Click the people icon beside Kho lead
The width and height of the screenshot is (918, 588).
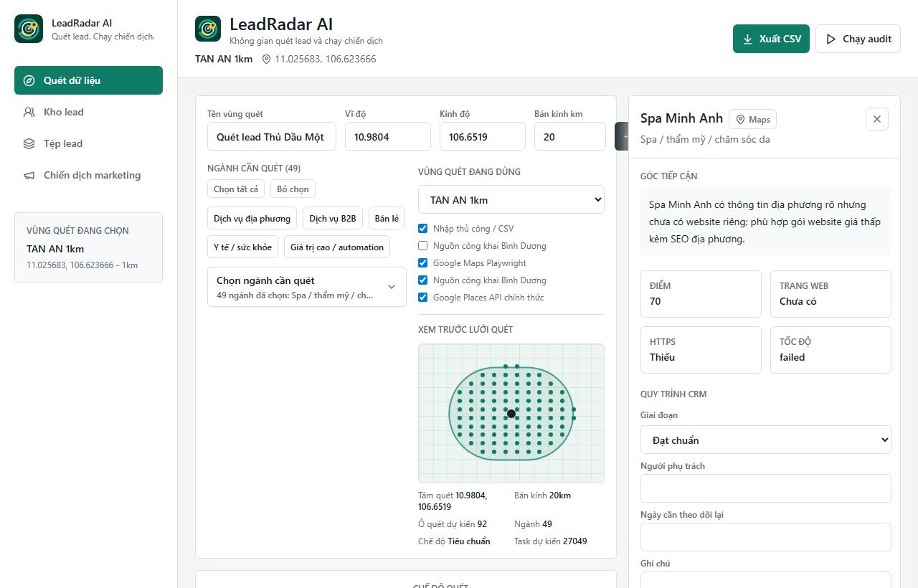click(x=29, y=112)
